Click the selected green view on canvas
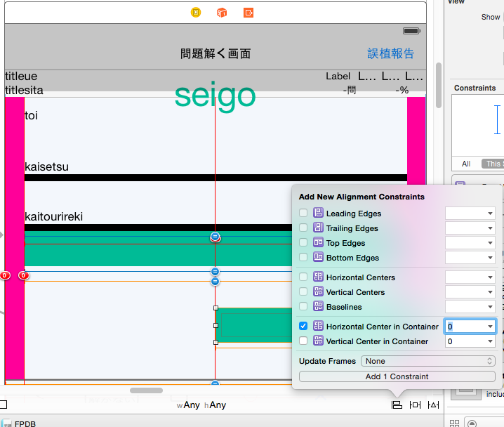 click(254, 325)
